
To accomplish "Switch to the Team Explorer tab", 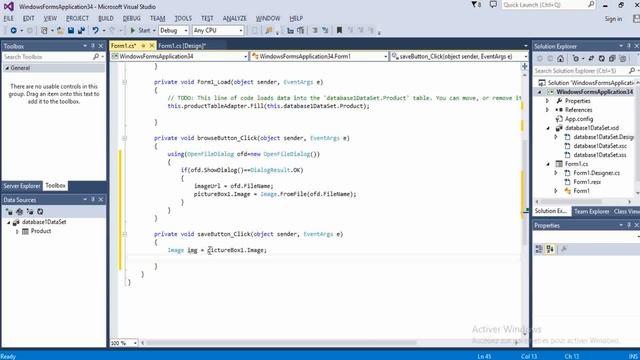I will click(x=591, y=211).
